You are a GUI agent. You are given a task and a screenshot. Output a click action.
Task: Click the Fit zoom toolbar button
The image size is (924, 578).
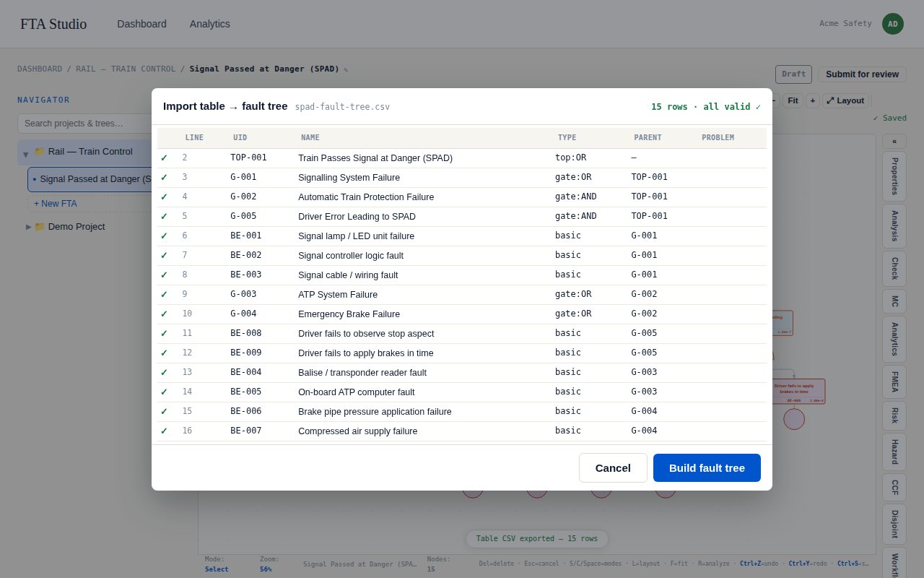pyautogui.click(x=793, y=101)
